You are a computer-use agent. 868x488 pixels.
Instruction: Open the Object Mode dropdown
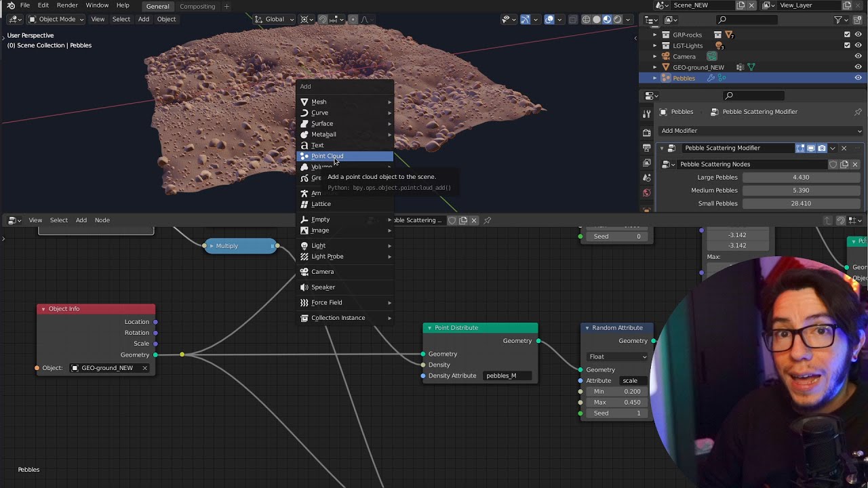56,19
